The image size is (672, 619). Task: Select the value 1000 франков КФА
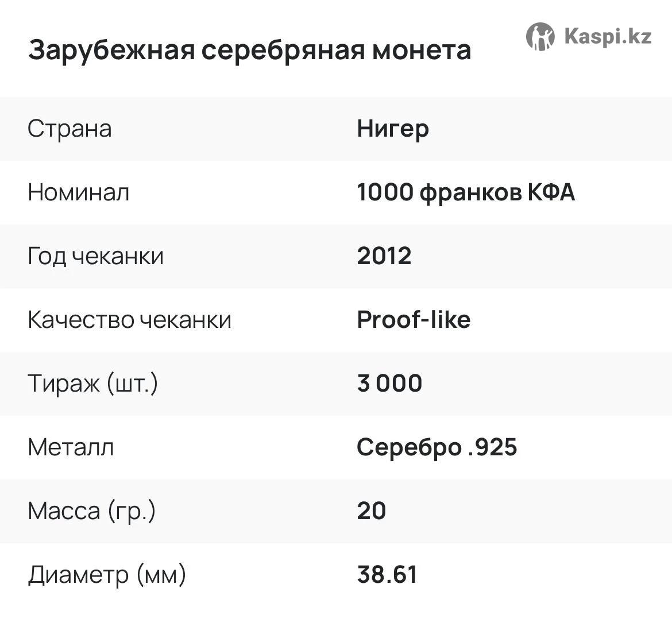point(465,192)
